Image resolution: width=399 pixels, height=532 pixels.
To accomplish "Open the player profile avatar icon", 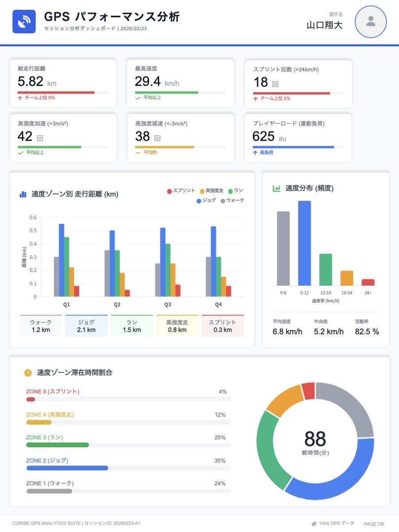I will tap(370, 21).
